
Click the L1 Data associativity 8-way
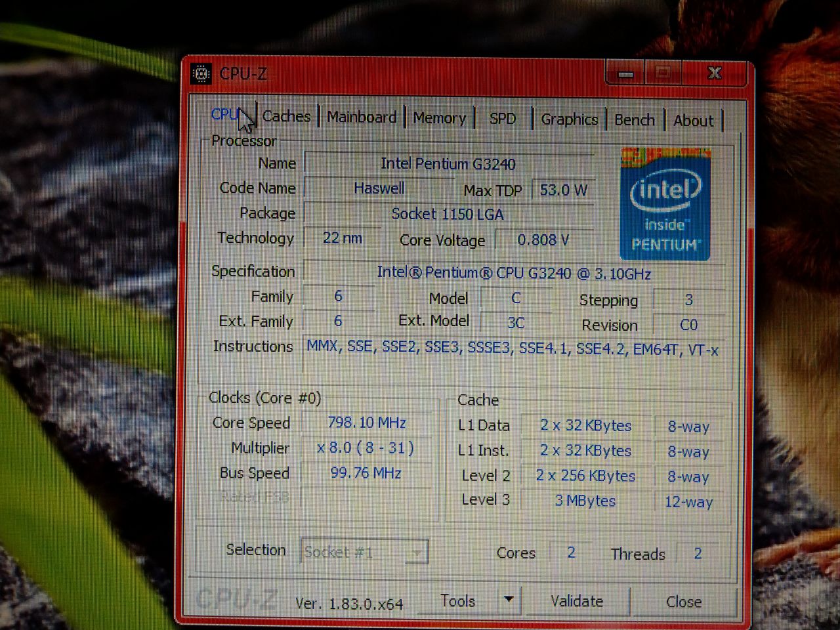pyautogui.click(x=689, y=427)
